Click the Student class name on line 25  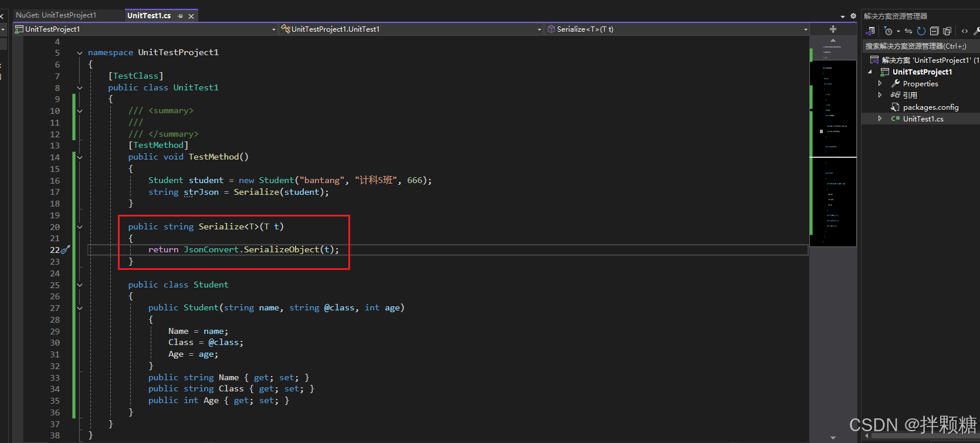click(x=211, y=285)
